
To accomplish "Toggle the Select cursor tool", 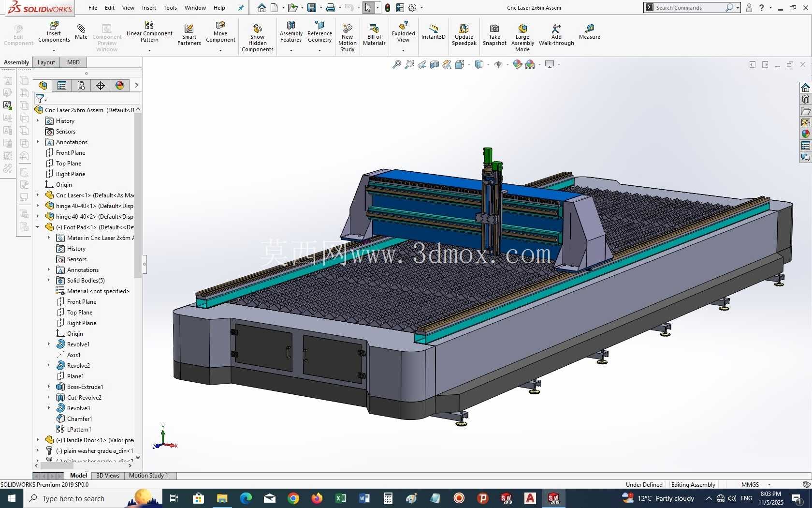I will (x=368, y=8).
